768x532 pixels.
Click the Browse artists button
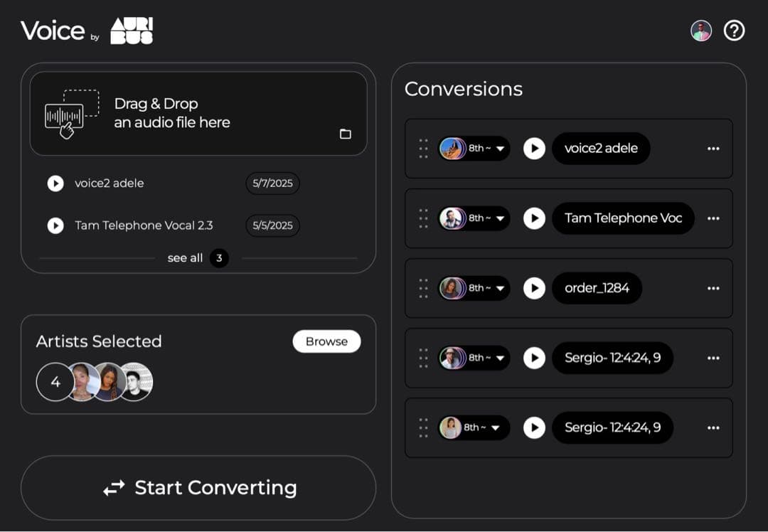[326, 341]
